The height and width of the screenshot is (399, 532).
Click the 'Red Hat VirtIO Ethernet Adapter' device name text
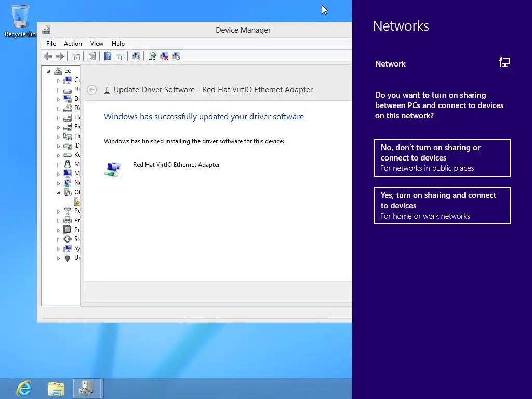[177, 165]
